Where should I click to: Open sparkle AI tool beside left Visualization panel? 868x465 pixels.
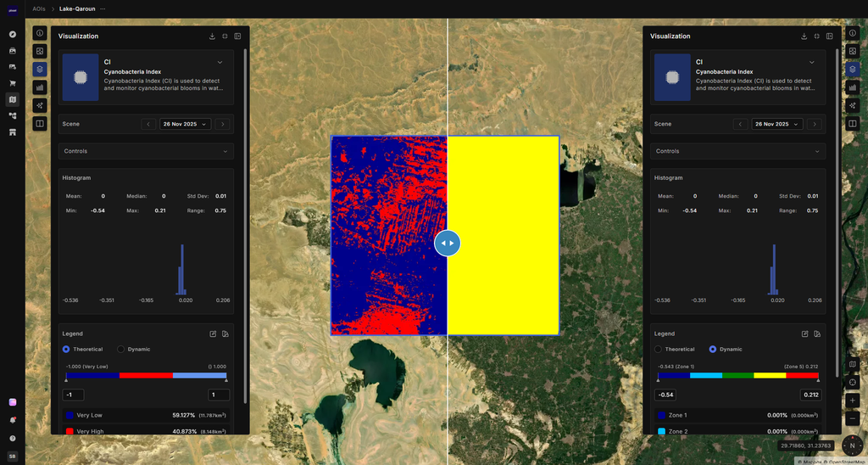pyautogui.click(x=40, y=105)
